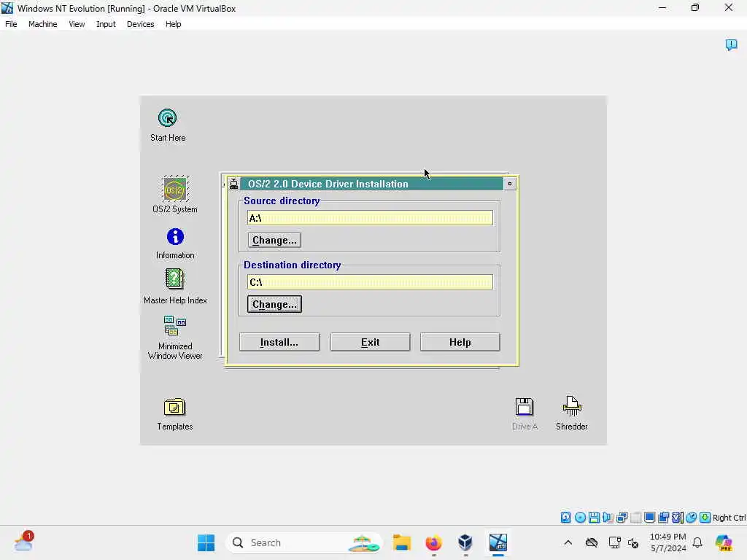
Task: Click the OS/2 2.0 Device Driver Installation title bar
Action: (x=371, y=184)
